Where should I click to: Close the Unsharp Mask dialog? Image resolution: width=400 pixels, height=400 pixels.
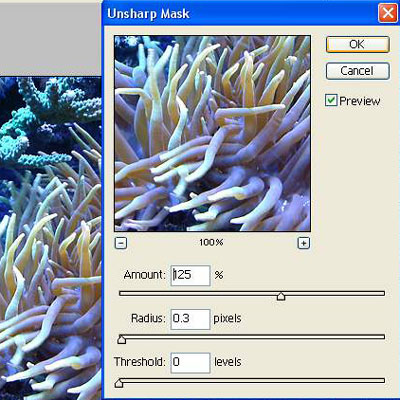click(x=388, y=13)
